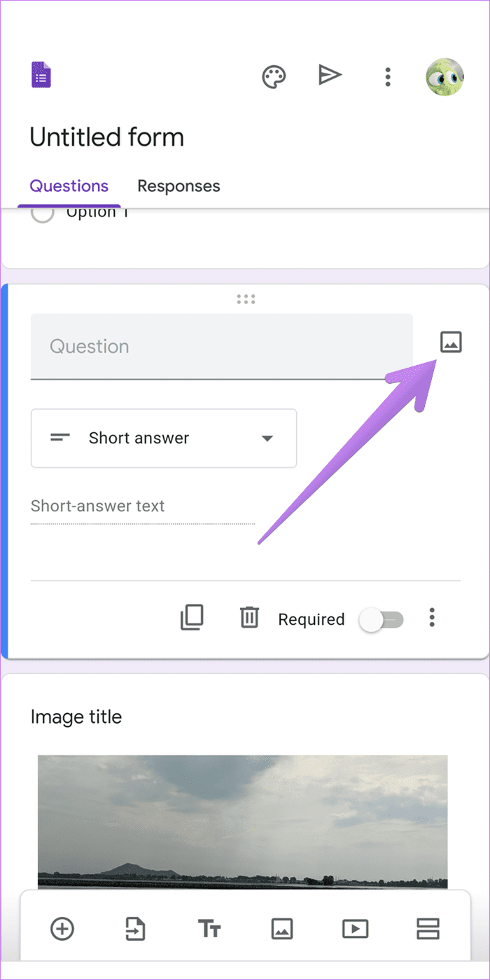Switch to the Responses tab
This screenshot has width=490, height=980.
coord(178,186)
